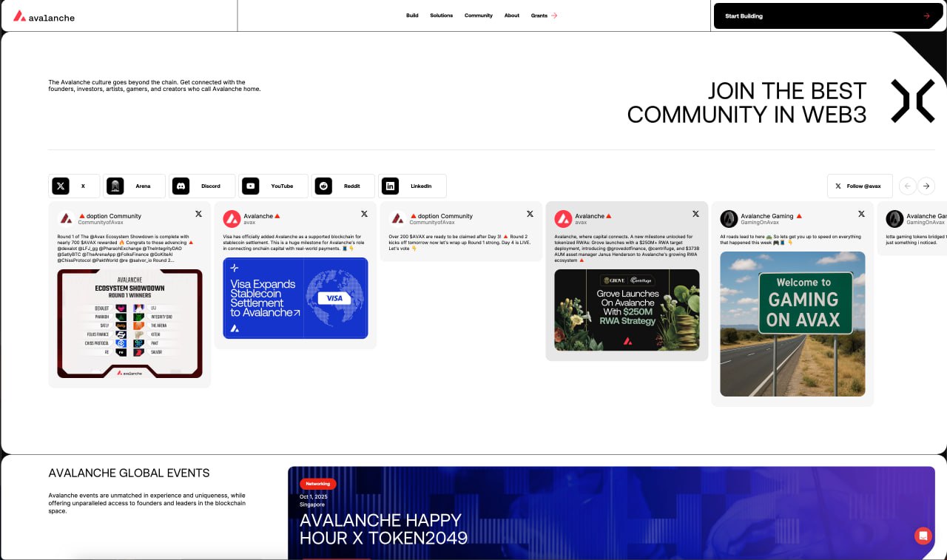Viewport: 947px width, 560px height.
Task: Click the "GamingOnAvax" handle on the road-sign post
Action: (x=758, y=222)
